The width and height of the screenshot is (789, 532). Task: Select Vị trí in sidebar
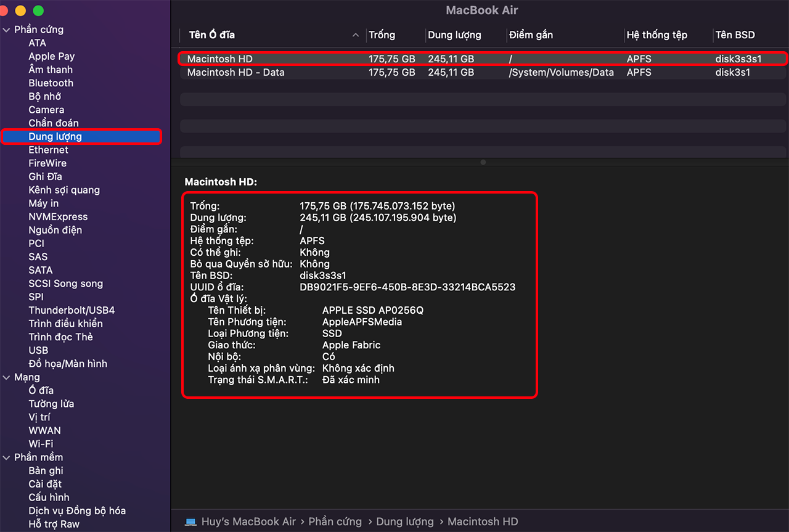(x=39, y=417)
